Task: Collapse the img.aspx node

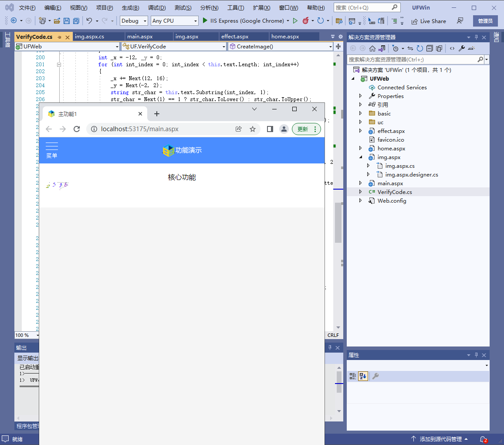Action: (360, 157)
